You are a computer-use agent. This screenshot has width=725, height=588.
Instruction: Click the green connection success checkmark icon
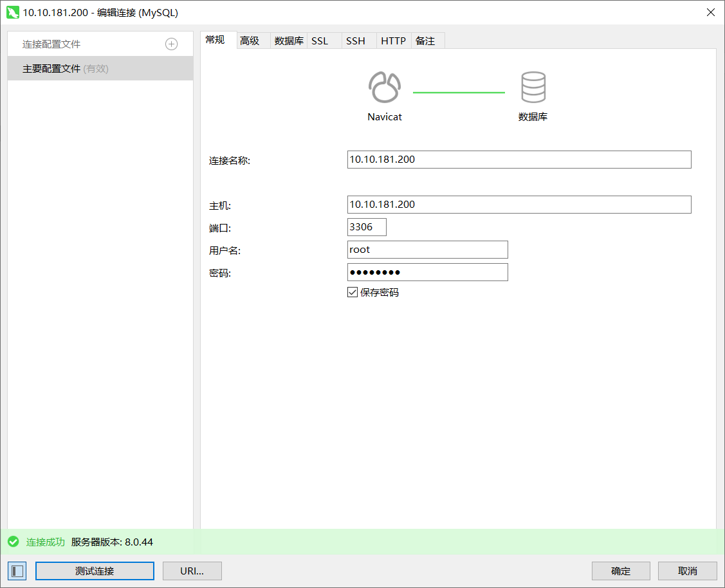pos(14,542)
